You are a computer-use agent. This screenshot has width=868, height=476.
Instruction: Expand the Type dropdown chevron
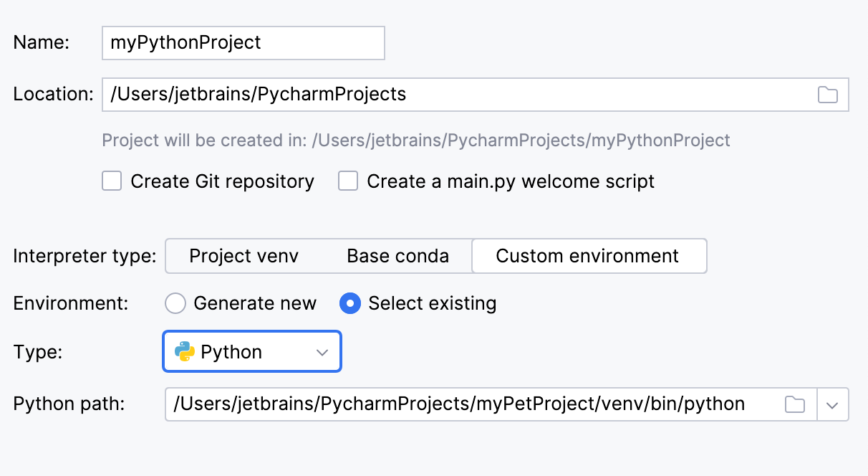click(322, 352)
